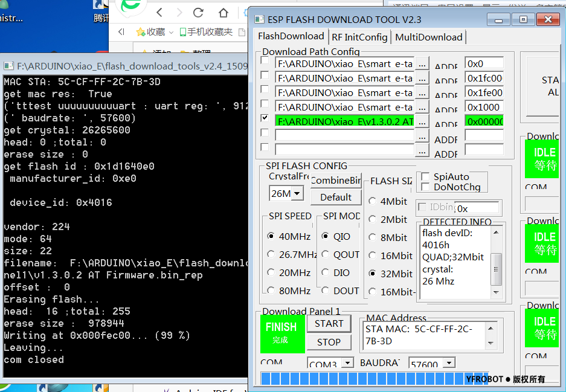Switch to the MultiDownload tab
The image size is (566, 392).
428,37
